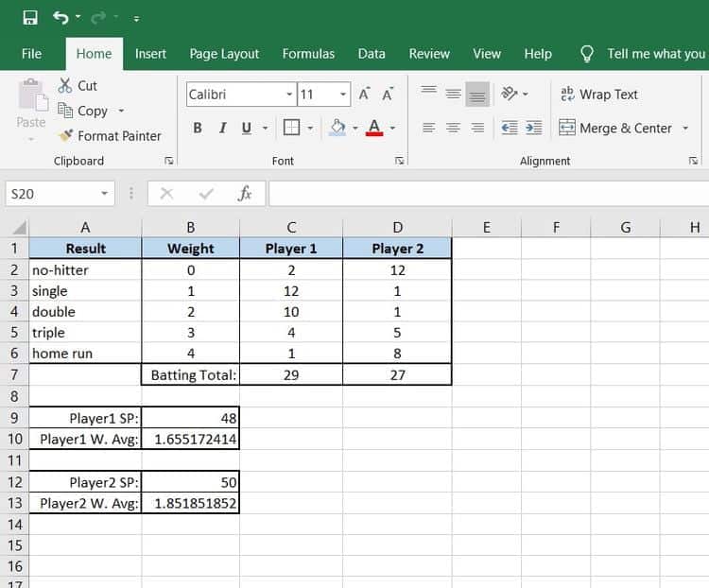The height and width of the screenshot is (588, 709).
Task: Click Increase Font Size icon
Action: [x=364, y=95]
